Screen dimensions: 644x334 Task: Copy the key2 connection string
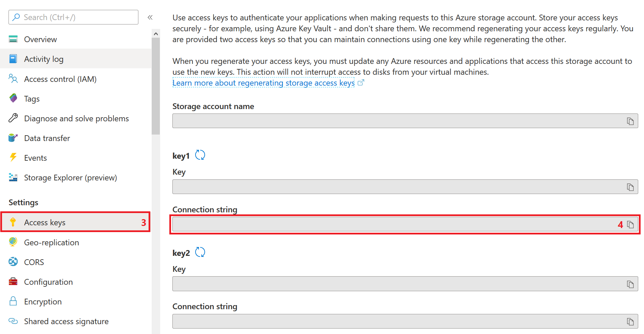(630, 322)
